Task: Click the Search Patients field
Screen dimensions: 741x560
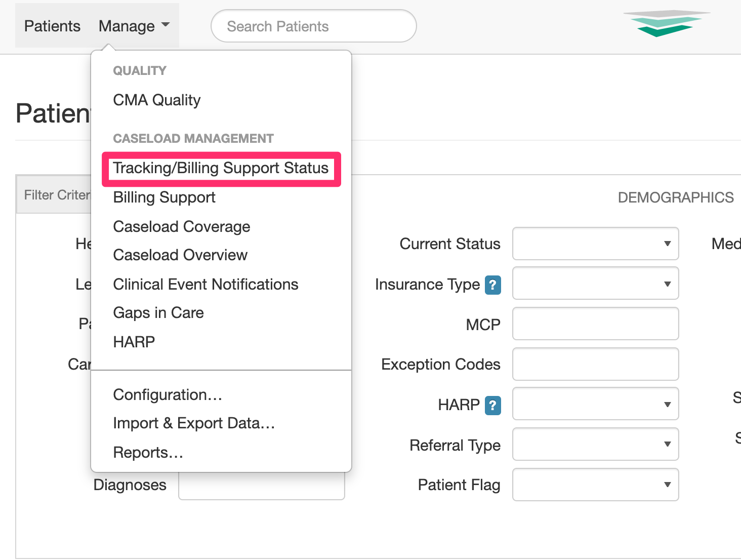Action: [x=313, y=26]
